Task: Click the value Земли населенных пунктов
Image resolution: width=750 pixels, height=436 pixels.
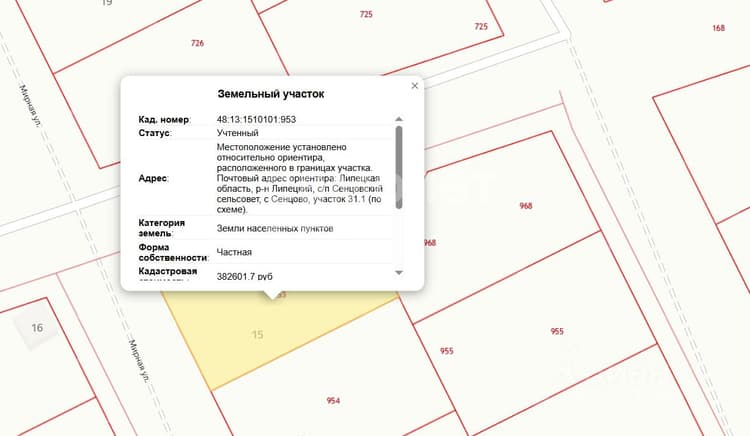Action: (x=275, y=229)
